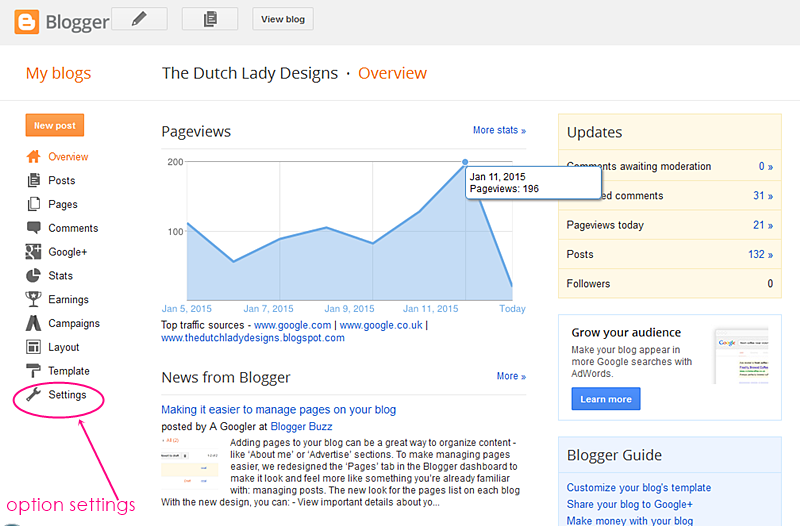
Task: Open Make money with your blog link
Action: (x=630, y=520)
